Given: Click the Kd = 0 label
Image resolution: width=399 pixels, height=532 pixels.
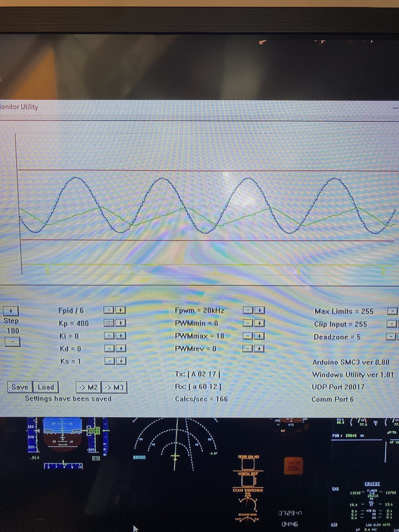Looking at the screenshot, I should [x=70, y=349].
